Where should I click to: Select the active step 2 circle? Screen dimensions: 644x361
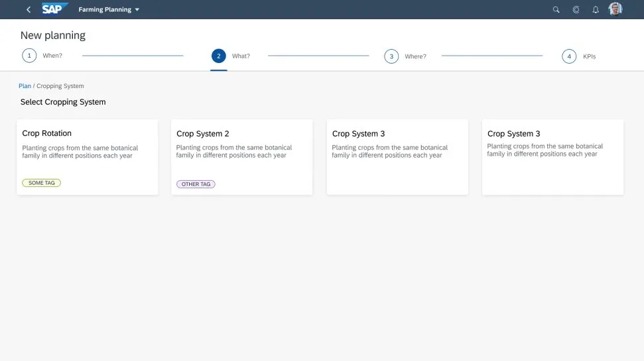point(218,56)
